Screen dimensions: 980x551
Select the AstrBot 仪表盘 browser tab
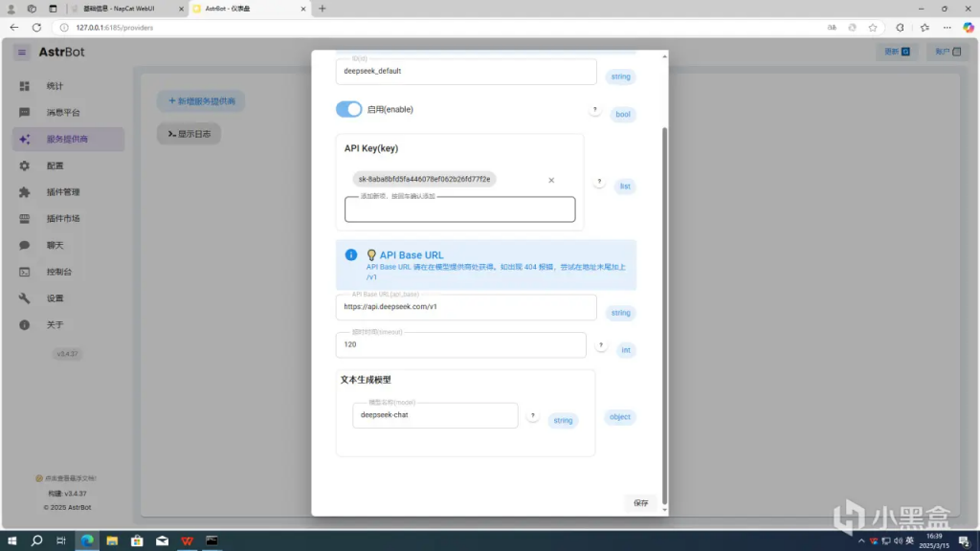[249, 9]
